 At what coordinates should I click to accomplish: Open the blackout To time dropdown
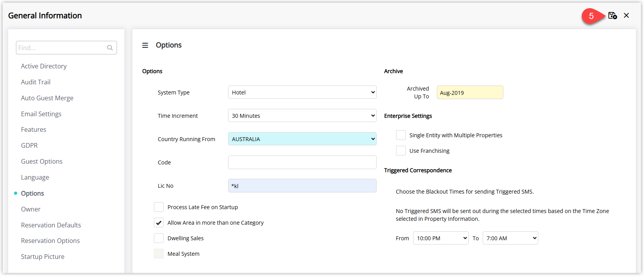pos(510,238)
